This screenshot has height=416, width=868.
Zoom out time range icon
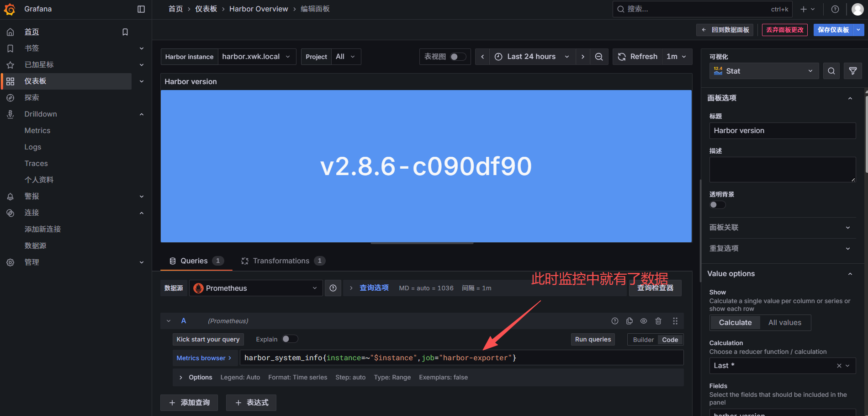(599, 57)
